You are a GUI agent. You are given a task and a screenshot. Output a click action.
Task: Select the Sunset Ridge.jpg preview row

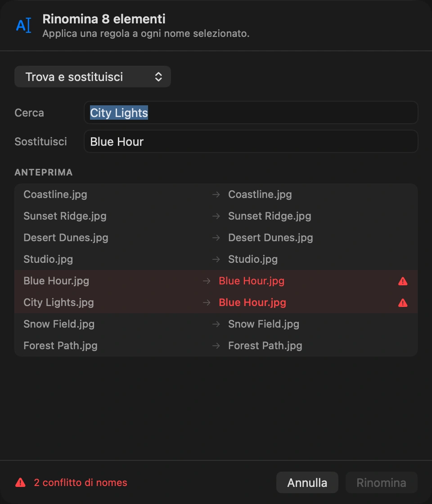pos(216,216)
